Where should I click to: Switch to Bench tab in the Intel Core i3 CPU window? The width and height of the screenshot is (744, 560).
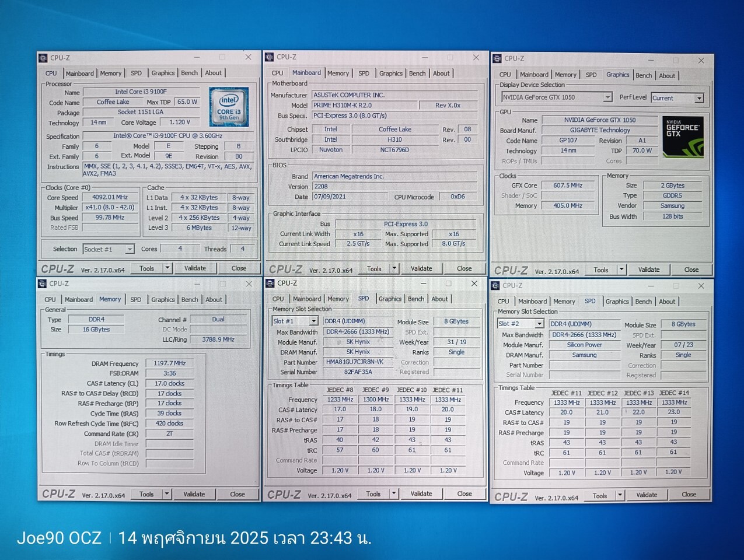pos(189,73)
